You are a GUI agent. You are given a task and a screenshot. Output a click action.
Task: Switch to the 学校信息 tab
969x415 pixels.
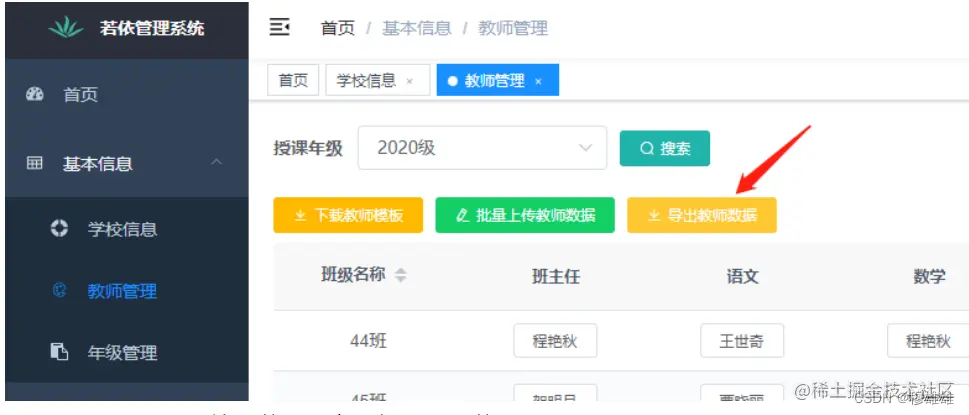[x=378, y=80]
